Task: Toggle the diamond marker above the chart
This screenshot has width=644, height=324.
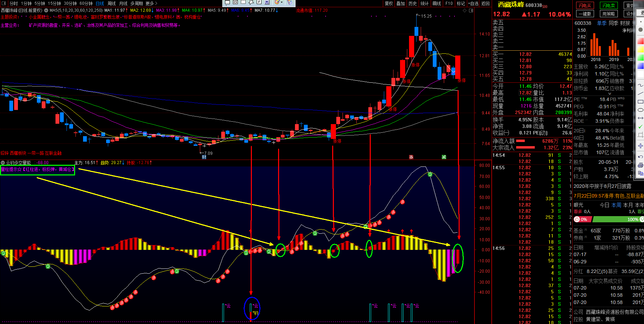Action: (x=465, y=10)
